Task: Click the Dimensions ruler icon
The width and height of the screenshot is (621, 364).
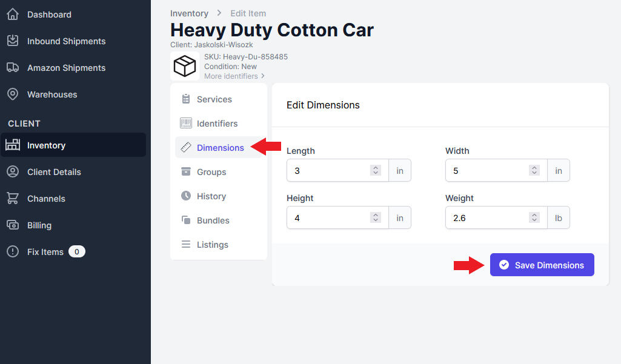Action: 186,147
